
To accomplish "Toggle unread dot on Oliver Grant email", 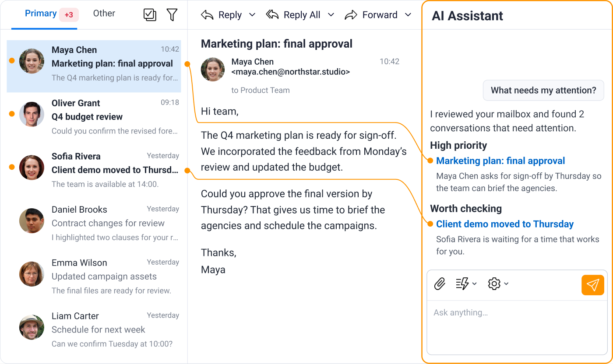I will pos(12,114).
